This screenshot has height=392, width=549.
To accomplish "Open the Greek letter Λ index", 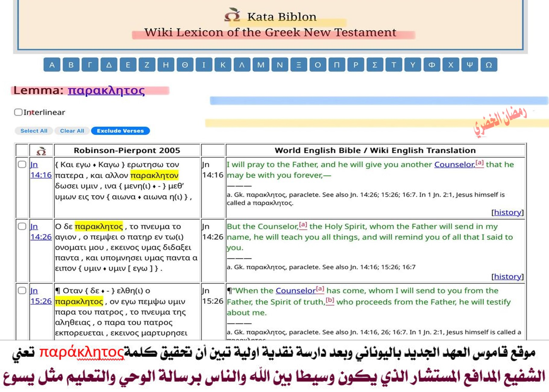I will [242, 65].
